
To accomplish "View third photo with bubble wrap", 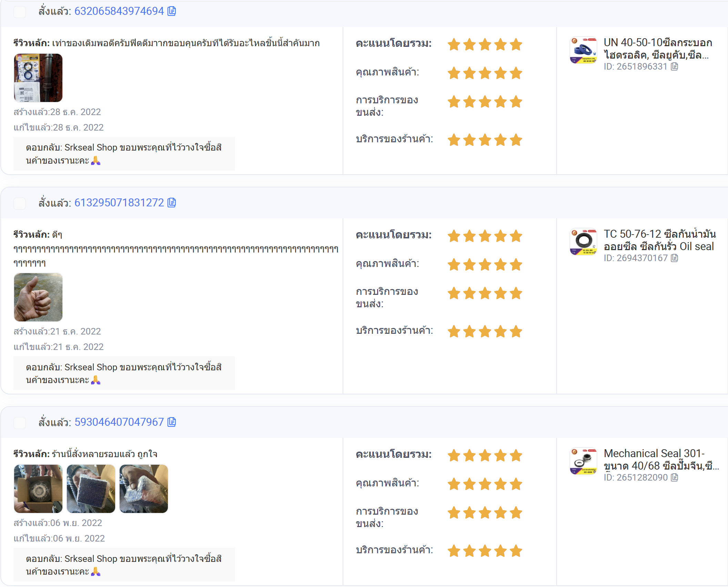I will (144, 489).
